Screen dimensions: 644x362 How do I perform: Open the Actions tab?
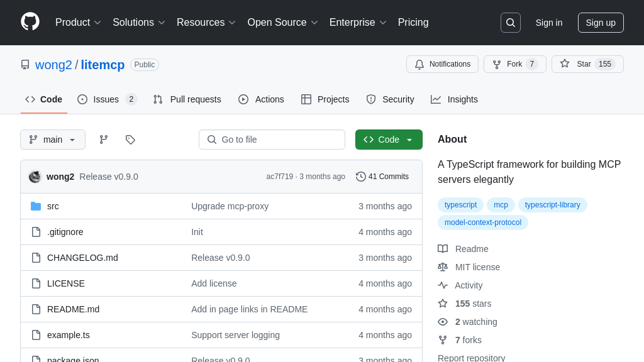261,99
